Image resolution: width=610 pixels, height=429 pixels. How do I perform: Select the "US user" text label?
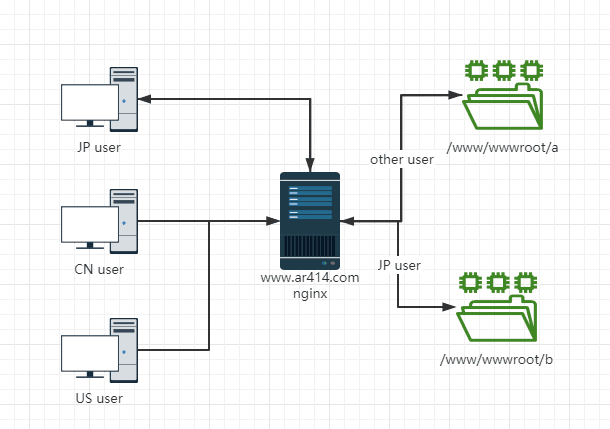98,398
